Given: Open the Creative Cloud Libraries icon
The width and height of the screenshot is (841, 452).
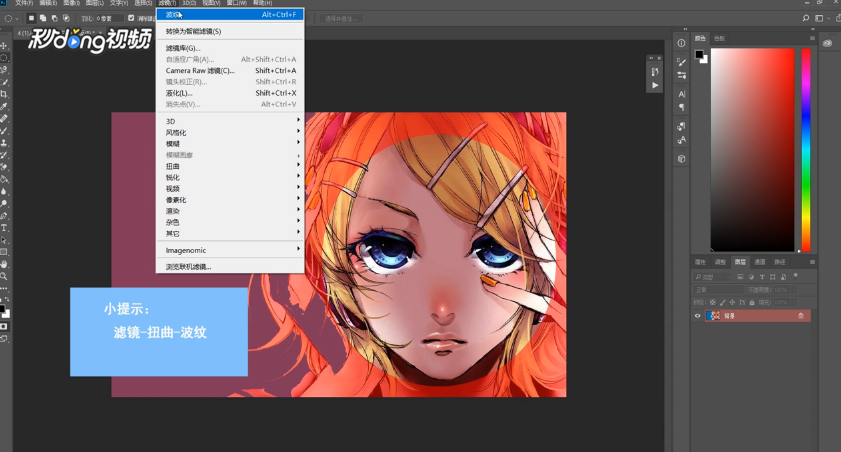Looking at the screenshot, I should 828,43.
